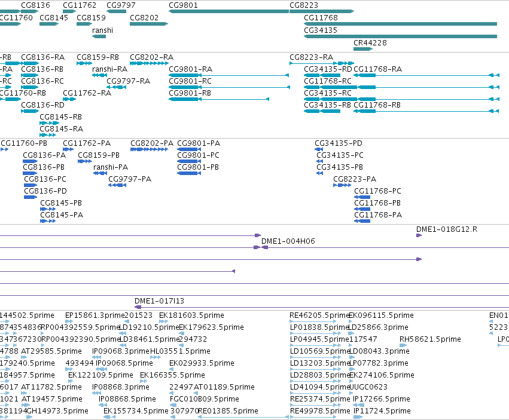Open transcript CG11768-RA label

[x=377, y=69]
